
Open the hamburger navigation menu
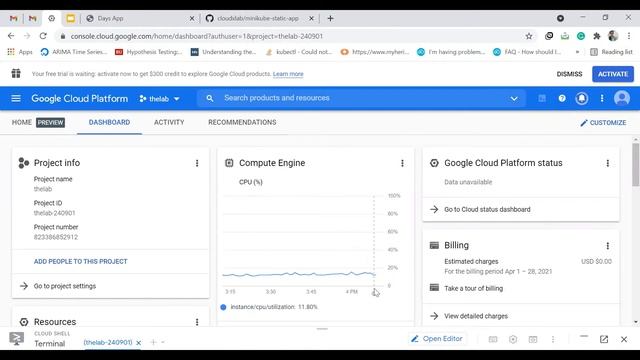pyautogui.click(x=16, y=98)
